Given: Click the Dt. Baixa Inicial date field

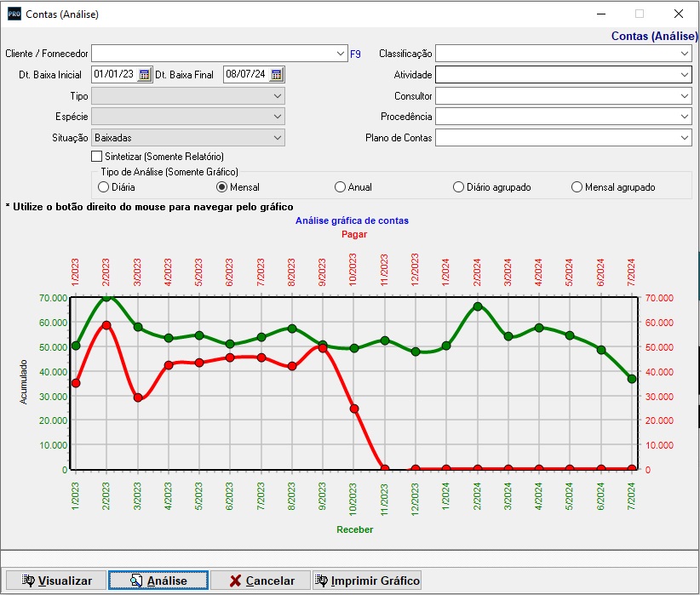Looking at the screenshot, I should click(x=115, y=75).
